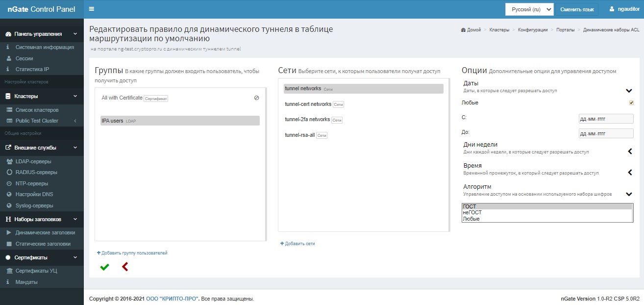Click Добавить группу пользователей link
Screen dimensions: 644x305
(x=132, y=253)
